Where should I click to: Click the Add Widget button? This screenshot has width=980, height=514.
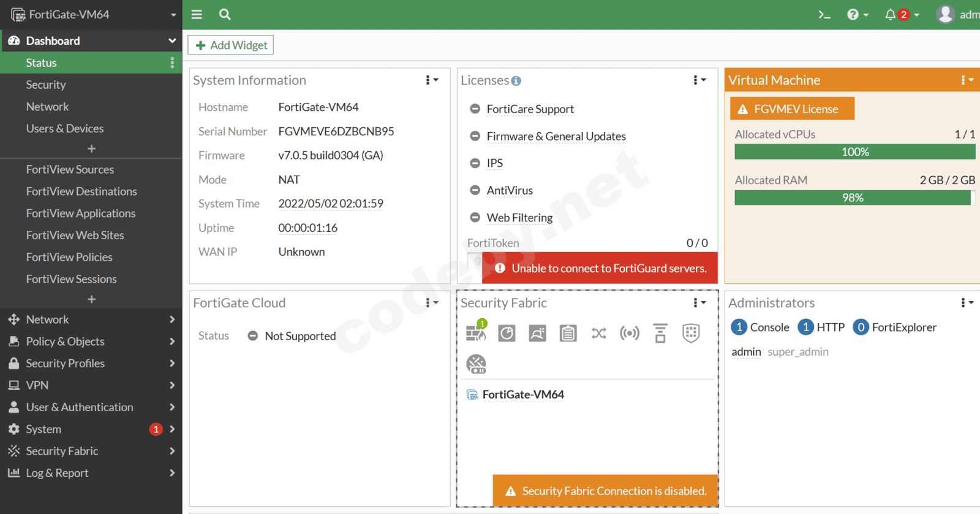pyautogui.click(x=231, y=45)
